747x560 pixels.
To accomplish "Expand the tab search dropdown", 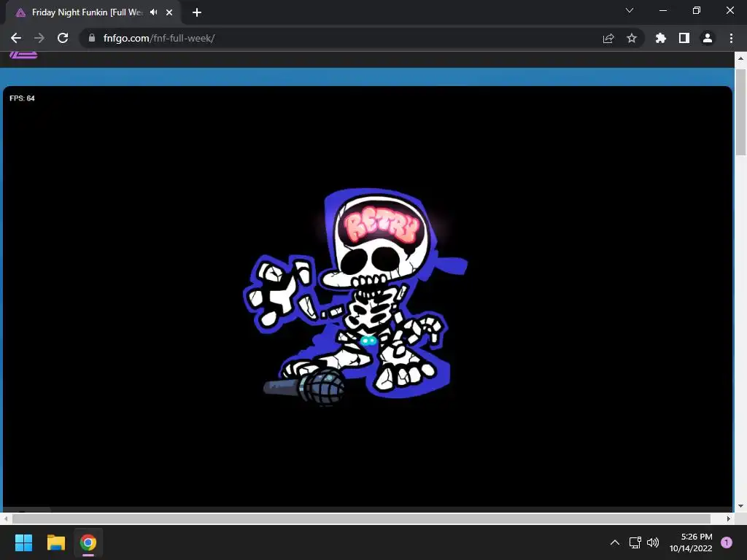I will tap(630, 10).
